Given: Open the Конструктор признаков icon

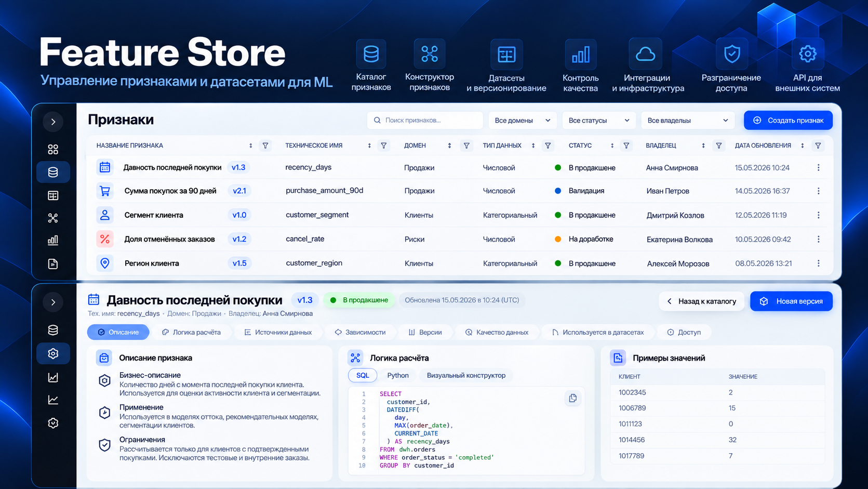Looking at the screenshot, I should pos(430,54).
